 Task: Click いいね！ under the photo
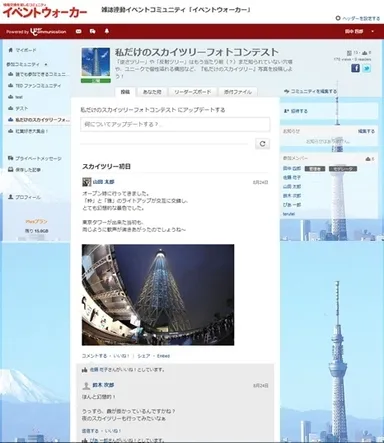(121, 356)
